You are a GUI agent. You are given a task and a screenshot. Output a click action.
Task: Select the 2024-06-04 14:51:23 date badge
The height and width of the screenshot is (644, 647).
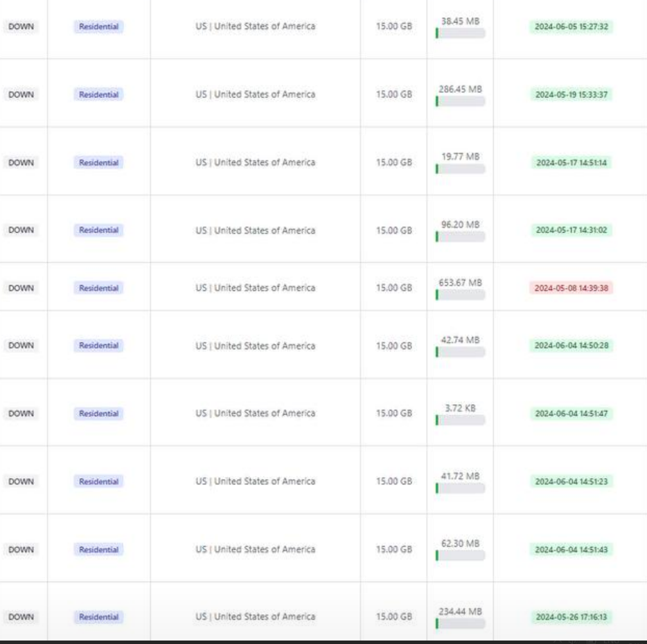[571, 481]
